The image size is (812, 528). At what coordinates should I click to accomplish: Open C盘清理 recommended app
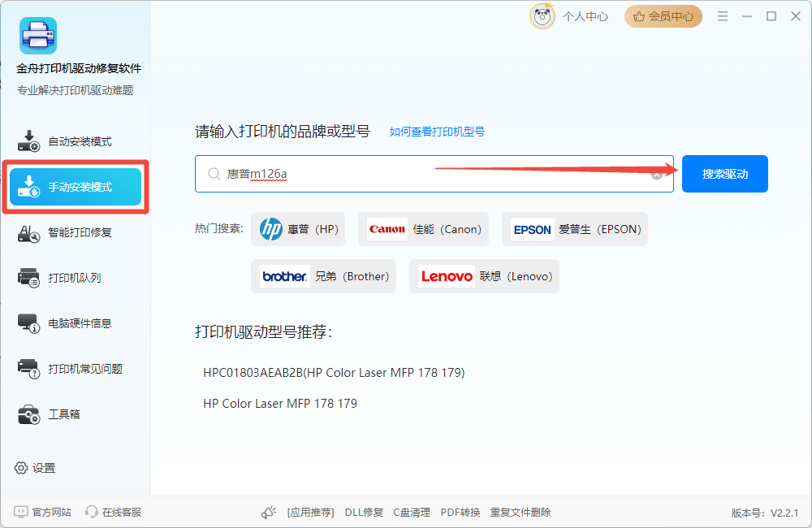coord(412,513)
